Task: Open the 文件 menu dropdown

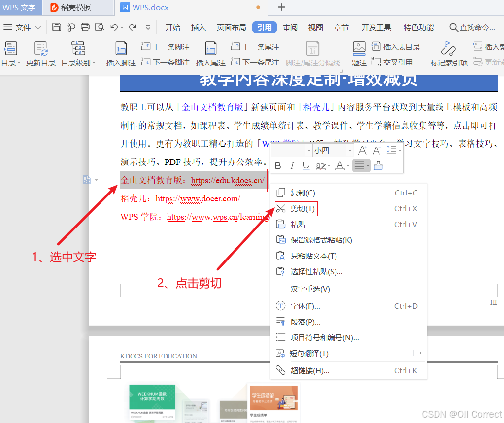Action: pyautogui.click(x=22, y=27)
